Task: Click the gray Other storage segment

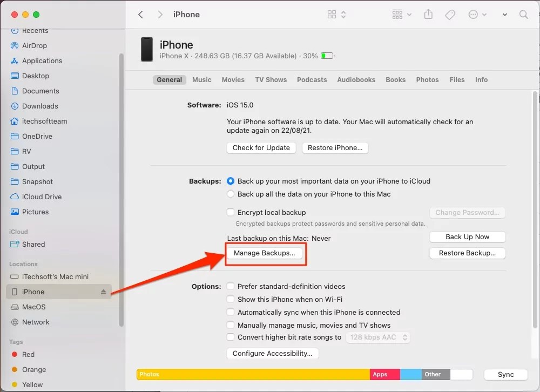Action: 436,374
